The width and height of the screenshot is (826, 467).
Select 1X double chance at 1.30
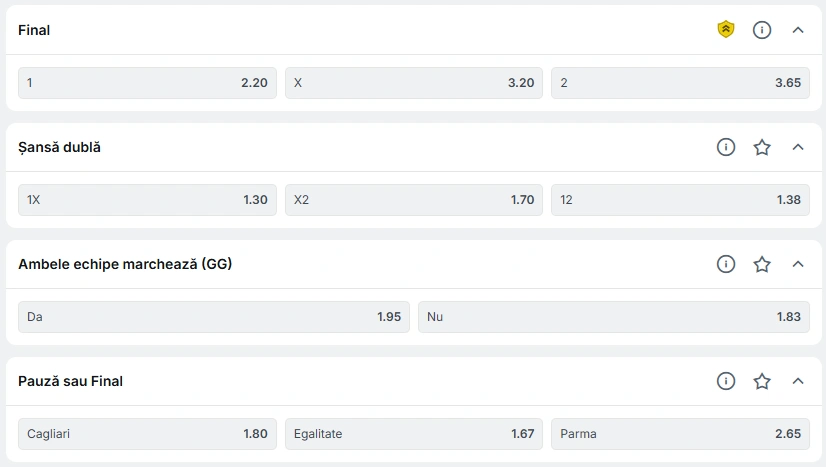click(x=148, y=200)
